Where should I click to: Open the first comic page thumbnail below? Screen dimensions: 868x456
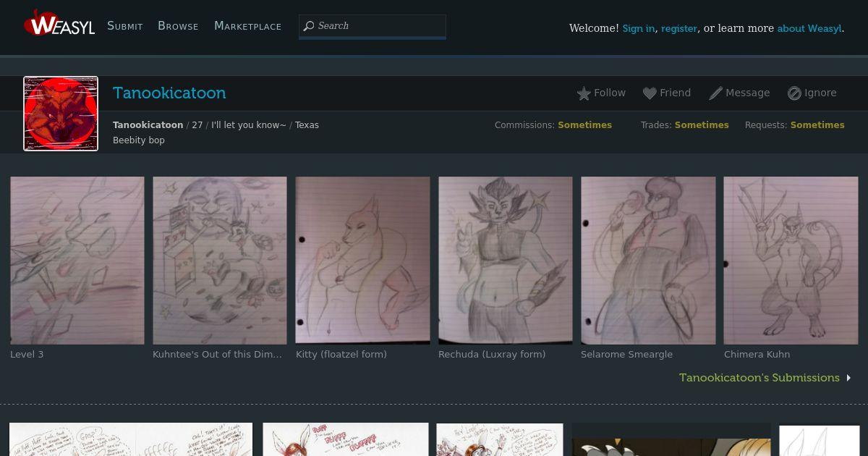131,439
